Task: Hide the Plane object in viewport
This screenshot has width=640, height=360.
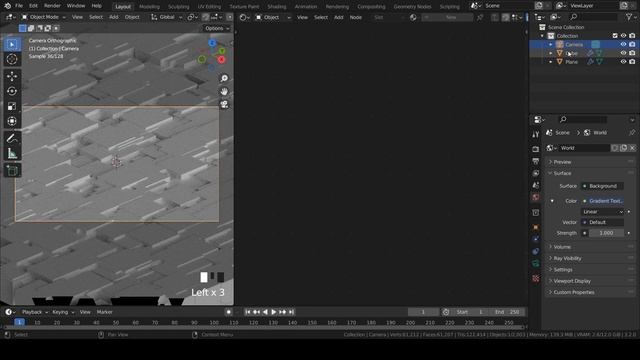Action: point(623,62)
